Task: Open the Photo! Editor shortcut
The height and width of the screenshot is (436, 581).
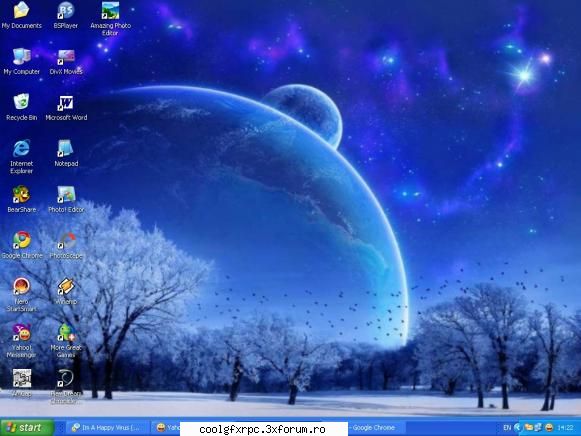Action: coord(66,199)
